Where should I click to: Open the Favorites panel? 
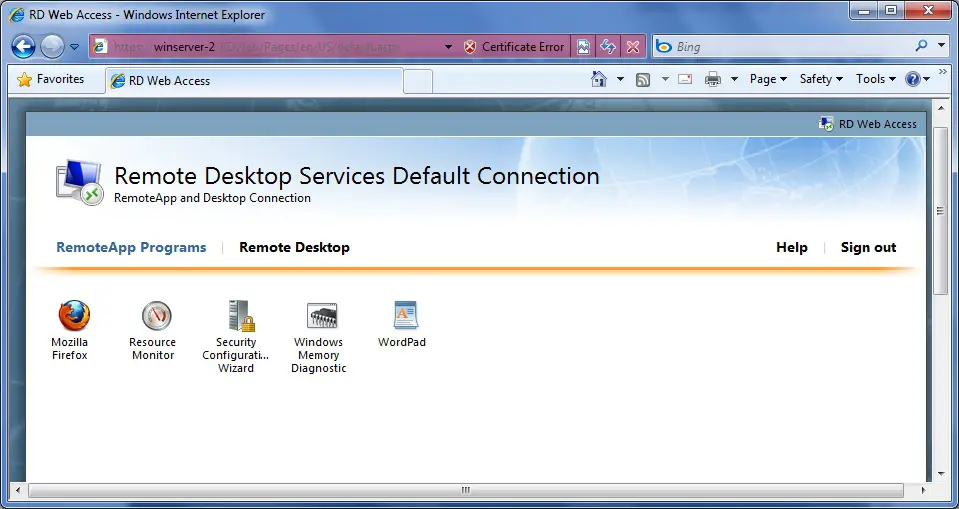click(x=51, y=79)
